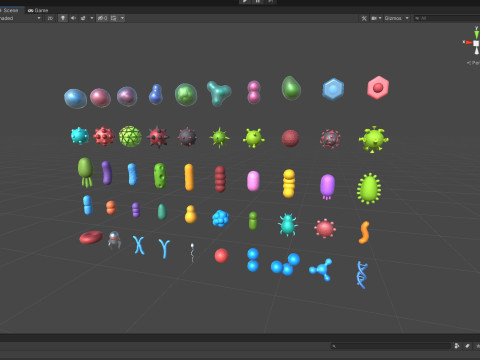
Task: Toggle scene lighting lightbulb button
Action: 63,18
